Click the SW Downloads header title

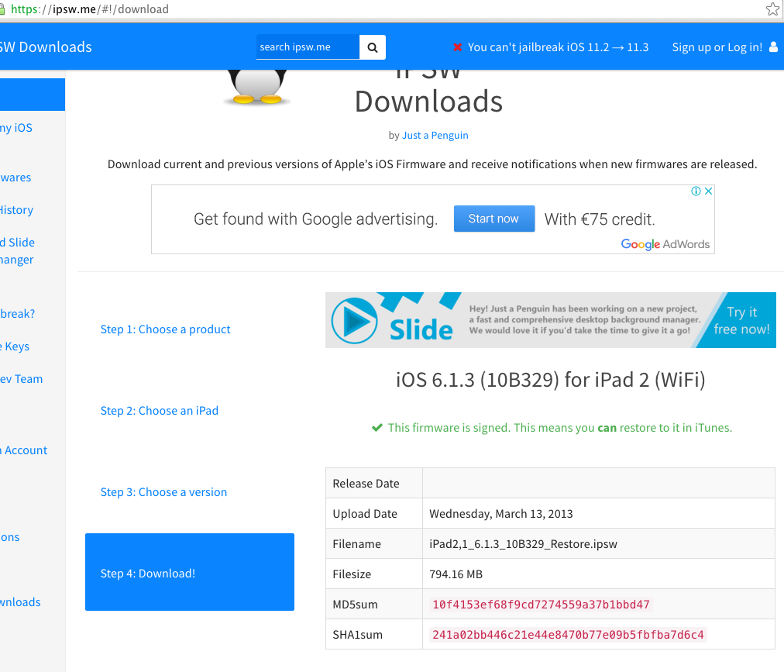pyautogui.click(x=46, y=47)
